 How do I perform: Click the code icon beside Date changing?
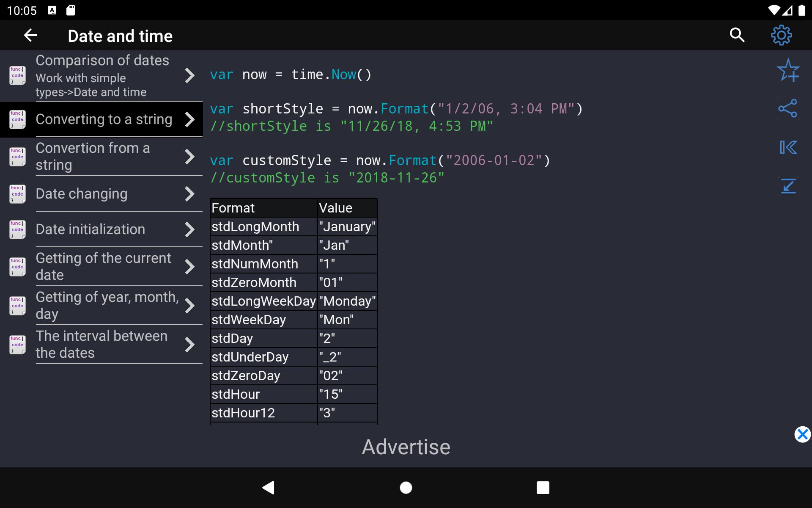(17, 194)
